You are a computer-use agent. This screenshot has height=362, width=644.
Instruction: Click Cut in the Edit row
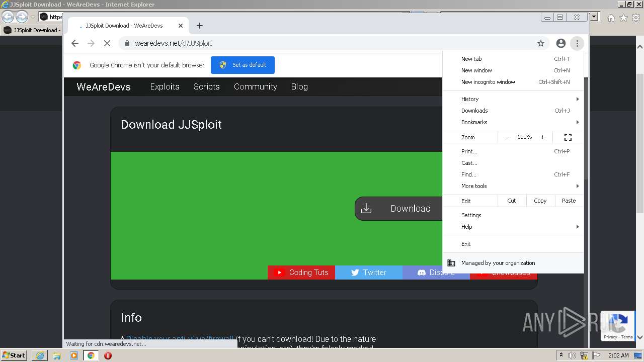pyautogui.click(x=512, y=201)
